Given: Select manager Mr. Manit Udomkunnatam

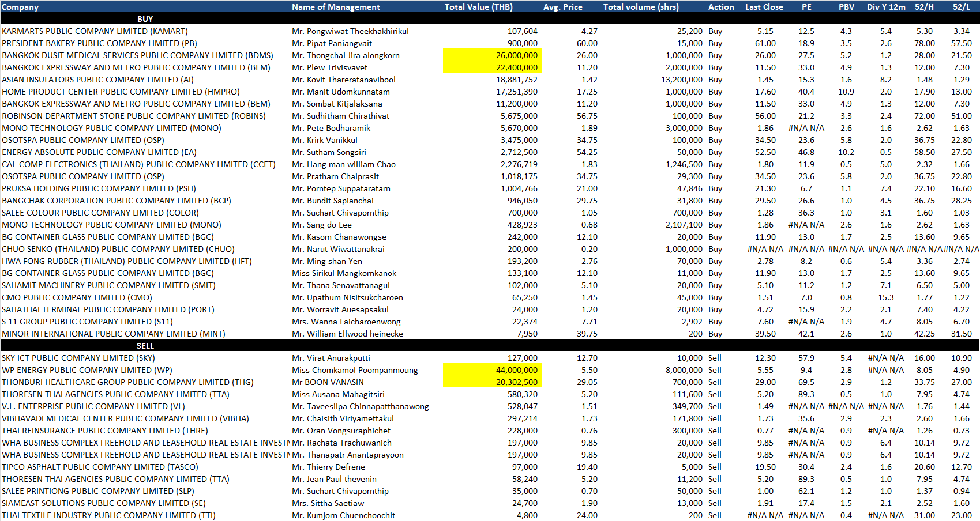Looking at the screenshot, I should 341,92.
